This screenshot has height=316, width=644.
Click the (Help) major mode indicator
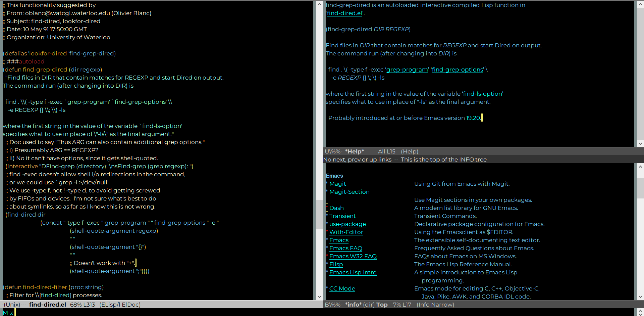410,151
